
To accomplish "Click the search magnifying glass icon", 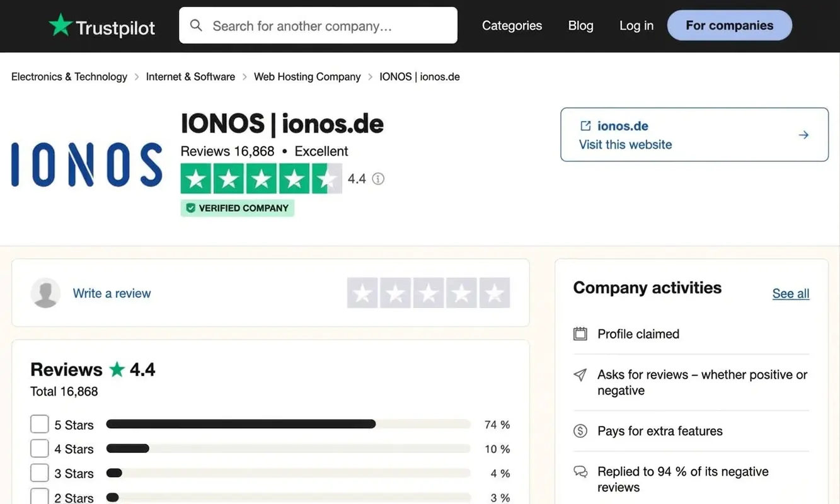I will [x=196, y=25].
